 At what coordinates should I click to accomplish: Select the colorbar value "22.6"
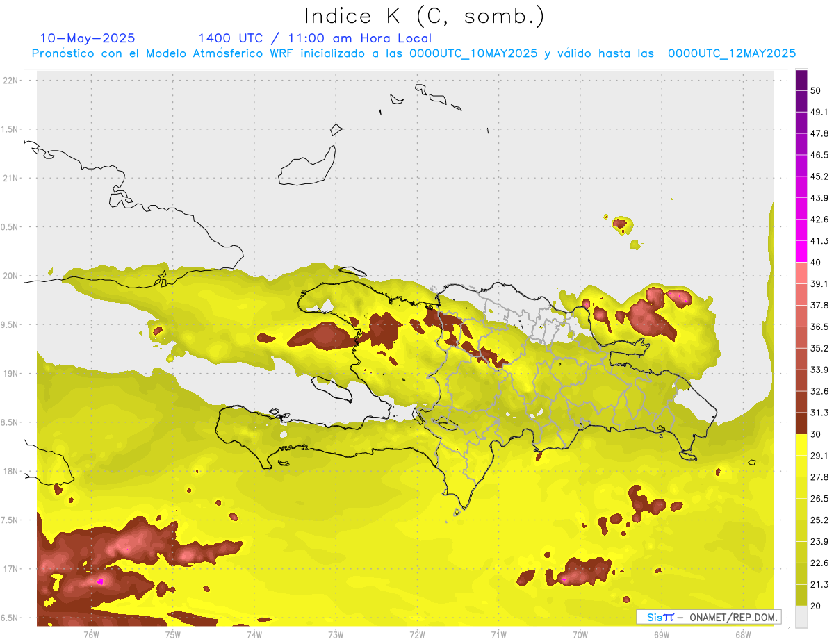click(819, 563)
